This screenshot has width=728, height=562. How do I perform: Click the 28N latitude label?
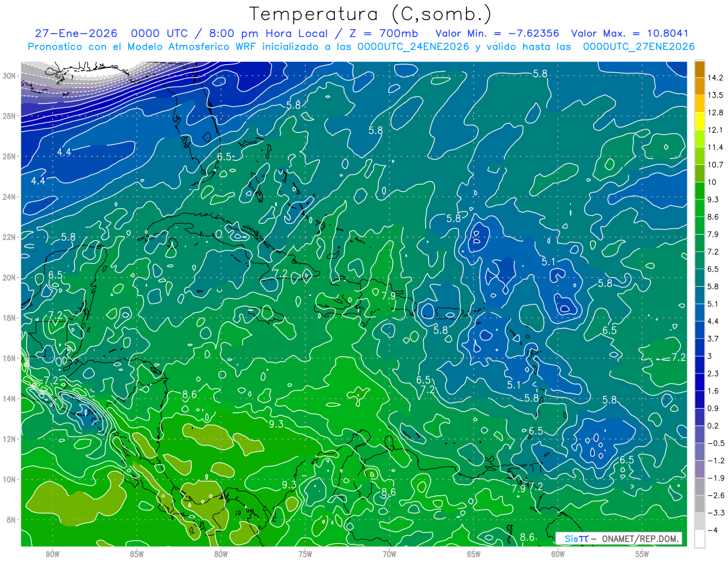tap(10, 116)
